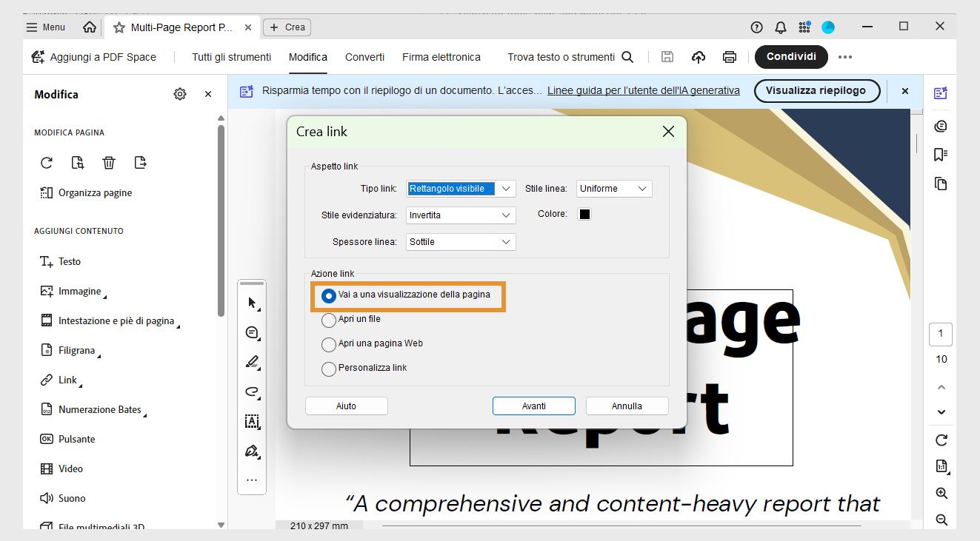
Task: Open the Extract pages tool
Action: [x=140, y=162]
